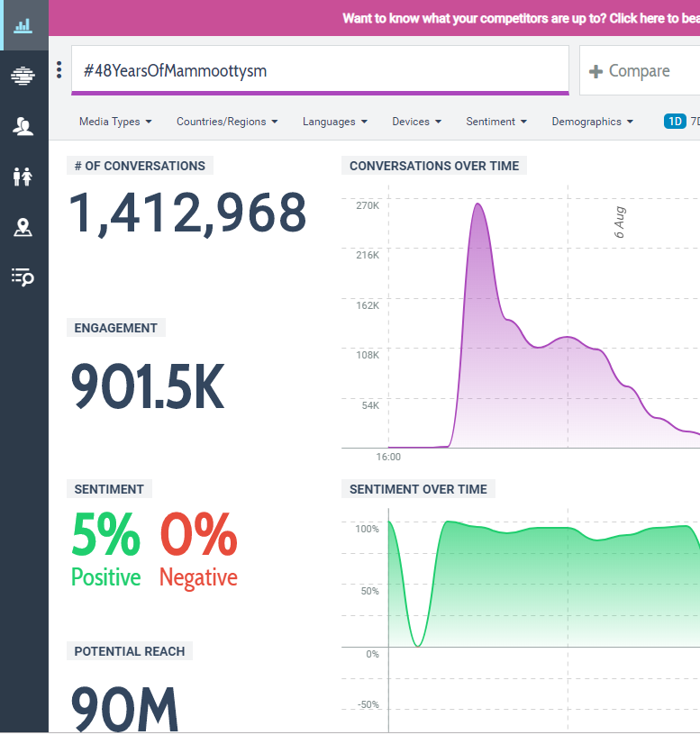Click the 90M potential reach value
Image resolution: width=700 pixels, height=735 pixels.
pyautogui.click(x=124, y=708)
